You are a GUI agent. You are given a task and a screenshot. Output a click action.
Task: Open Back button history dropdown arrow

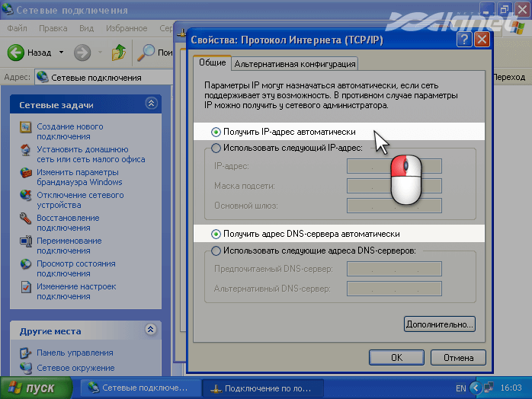tap(61, 53)
